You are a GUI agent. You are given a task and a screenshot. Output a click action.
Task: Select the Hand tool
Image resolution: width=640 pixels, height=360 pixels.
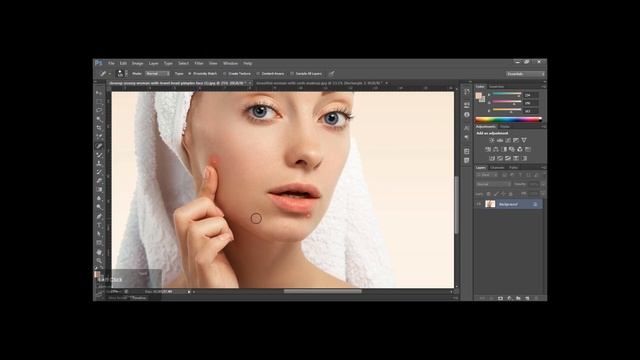(x=99, y=252)
